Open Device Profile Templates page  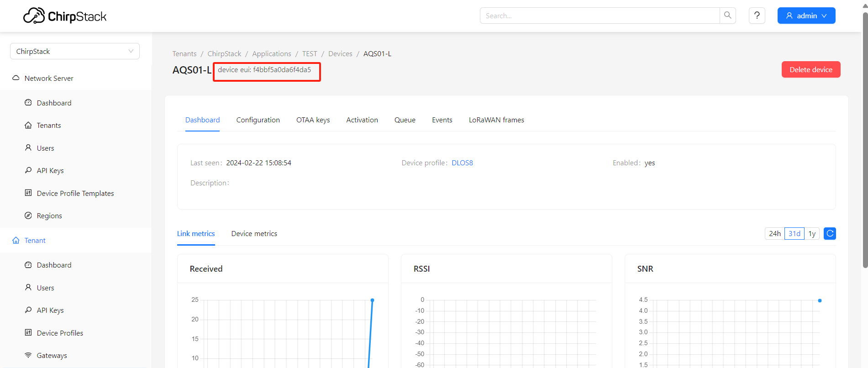click(76, 193)
